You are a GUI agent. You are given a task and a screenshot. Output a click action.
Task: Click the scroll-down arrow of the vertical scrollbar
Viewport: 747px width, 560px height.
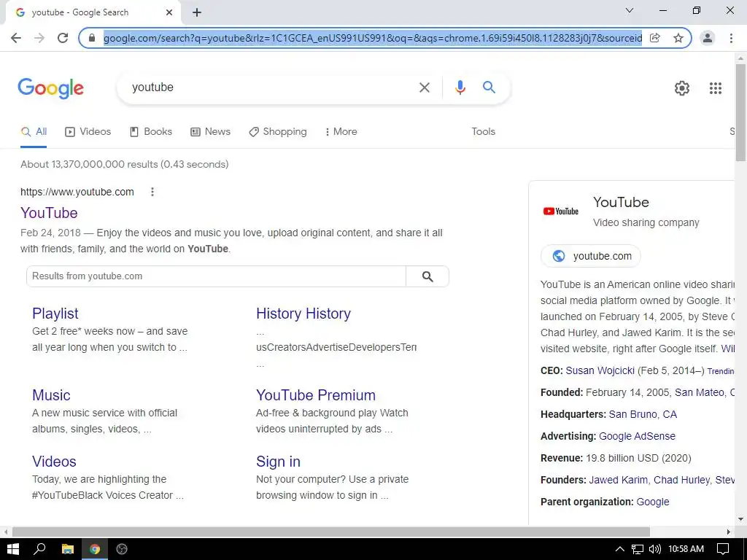point(740,519)
